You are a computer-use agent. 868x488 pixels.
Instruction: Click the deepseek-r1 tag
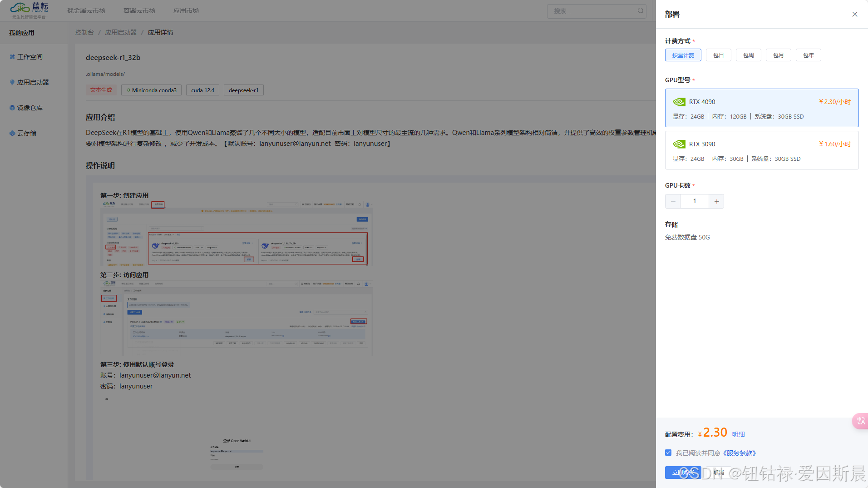pos(243,90)
